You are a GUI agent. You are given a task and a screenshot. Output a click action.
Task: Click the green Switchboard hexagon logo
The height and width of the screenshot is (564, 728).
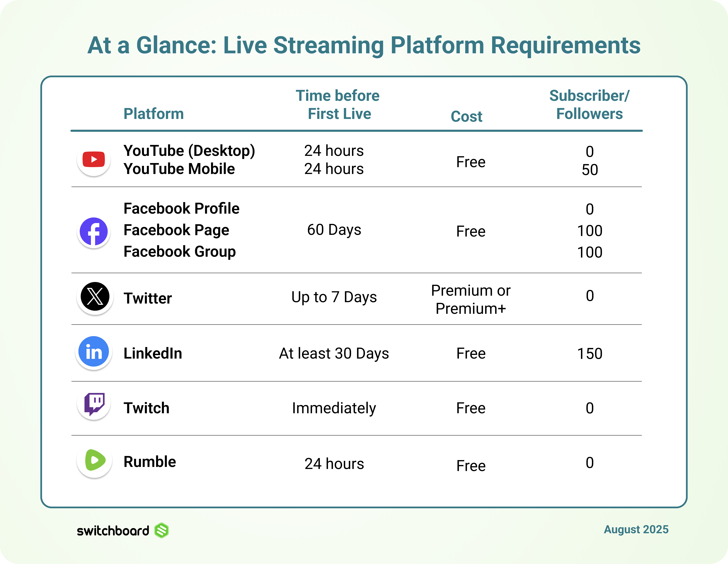pos(162,530)
